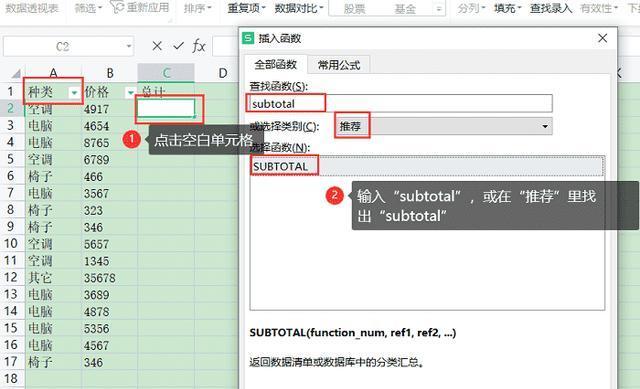Click the 其它 cell in row 12
640x389 pixels.
[53, 278]
